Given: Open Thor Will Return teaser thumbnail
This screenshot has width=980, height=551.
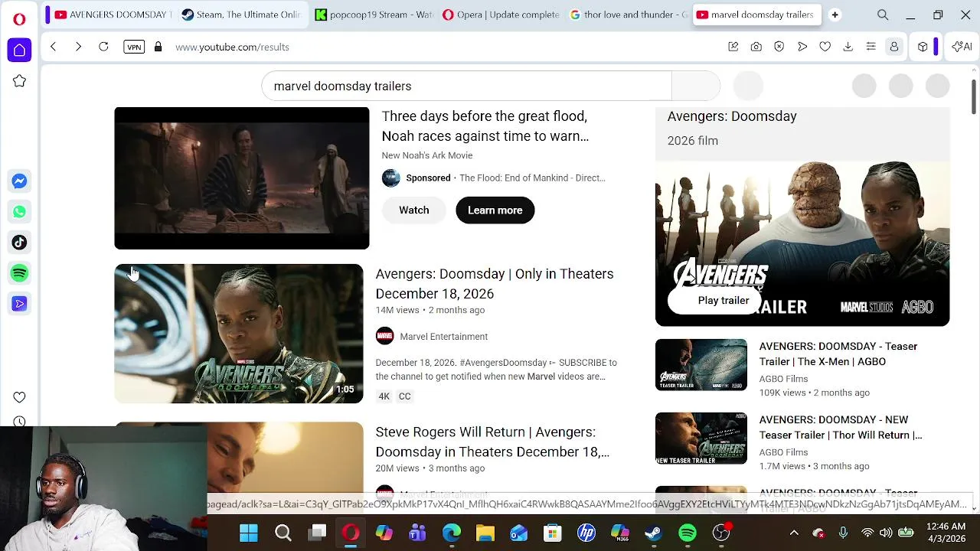Looking at the screenshot, I should pos(701,438).
